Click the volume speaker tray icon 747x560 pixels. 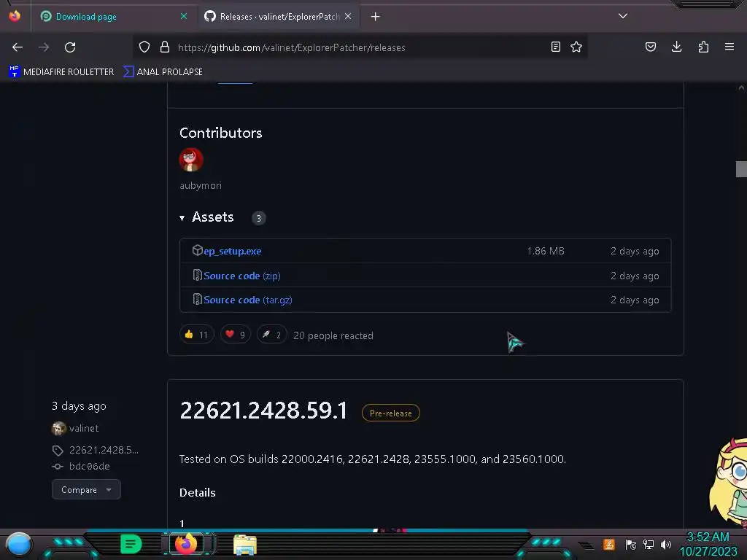(665, 544)
